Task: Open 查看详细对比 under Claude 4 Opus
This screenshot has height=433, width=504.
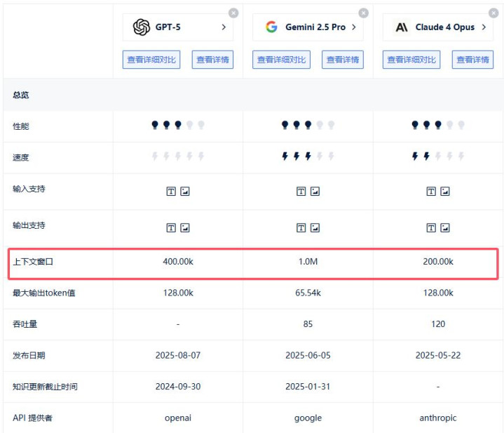Action: coord(411,60)
